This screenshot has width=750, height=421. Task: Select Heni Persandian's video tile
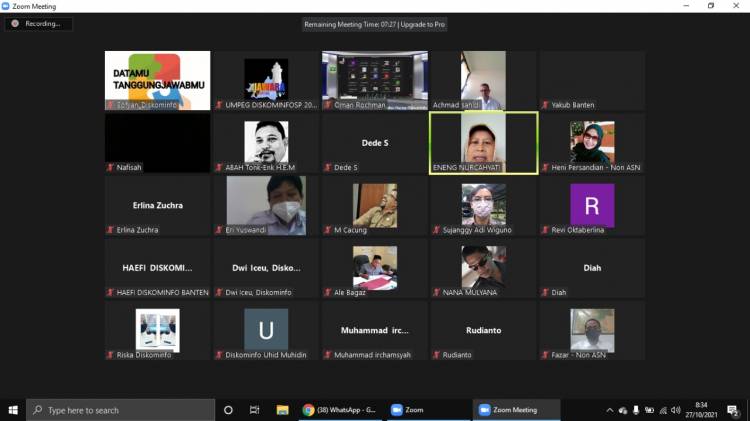[592, 142]
